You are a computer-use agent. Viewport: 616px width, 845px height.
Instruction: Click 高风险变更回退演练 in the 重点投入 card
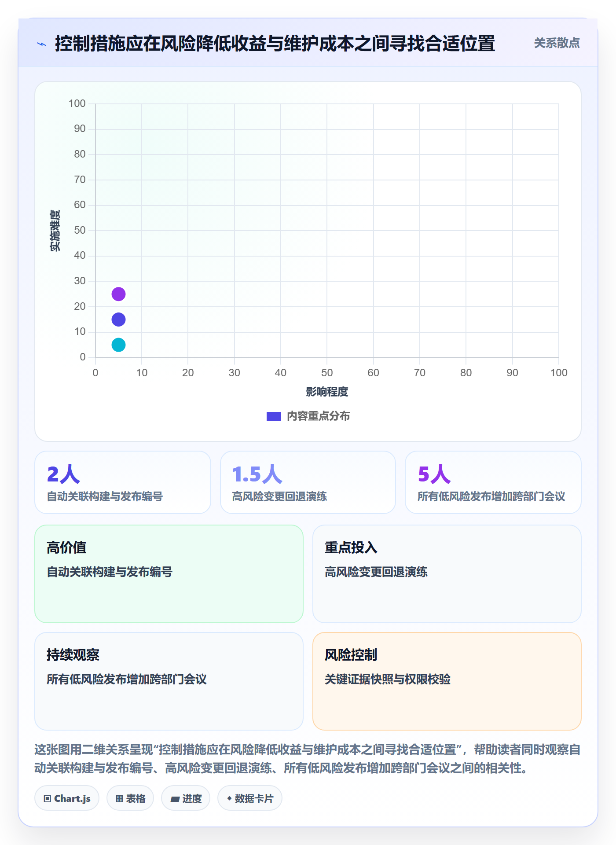pos(376,572)
